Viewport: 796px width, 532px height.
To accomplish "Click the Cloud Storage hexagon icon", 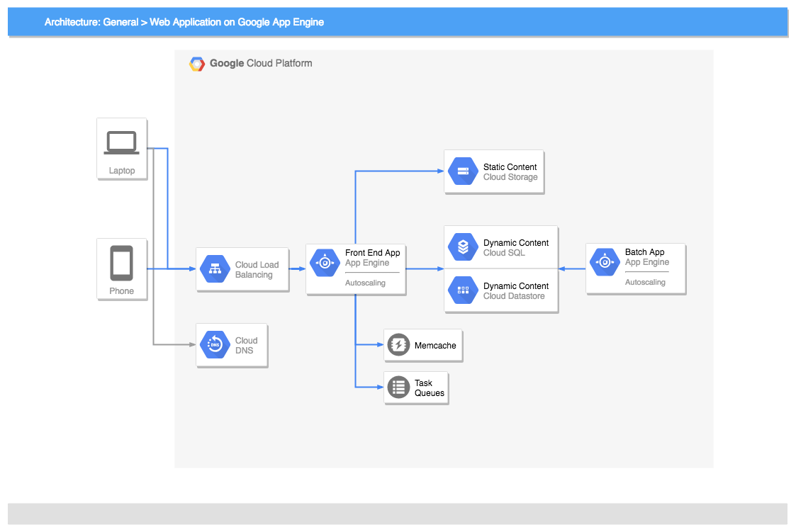I will tap(462, 171).
